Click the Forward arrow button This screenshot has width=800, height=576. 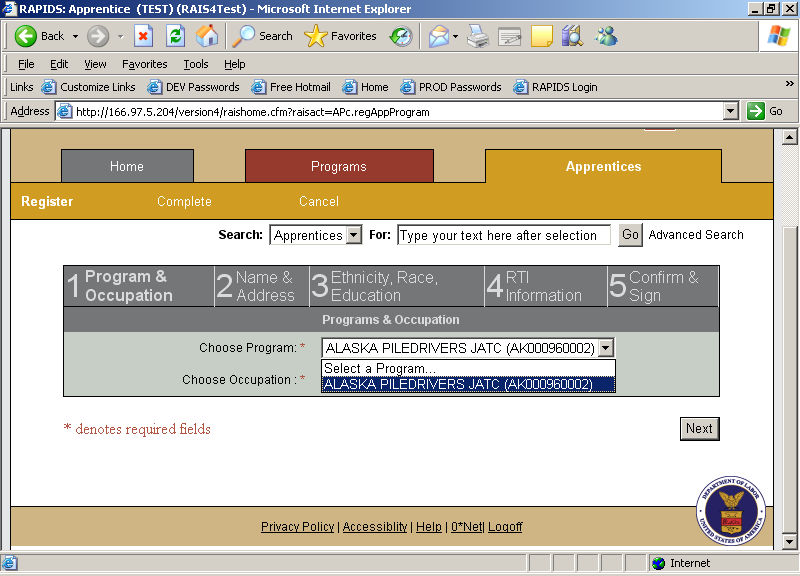[x=97, y=36]
